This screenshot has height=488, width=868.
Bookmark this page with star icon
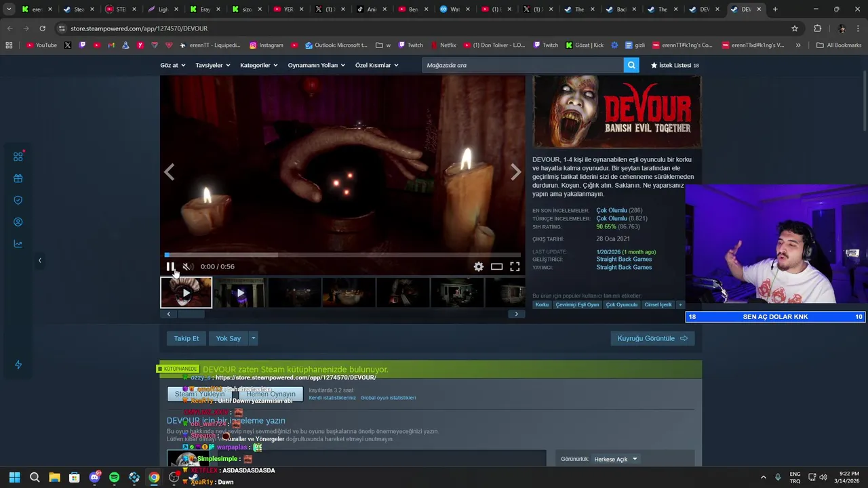(x=795, y=28)
